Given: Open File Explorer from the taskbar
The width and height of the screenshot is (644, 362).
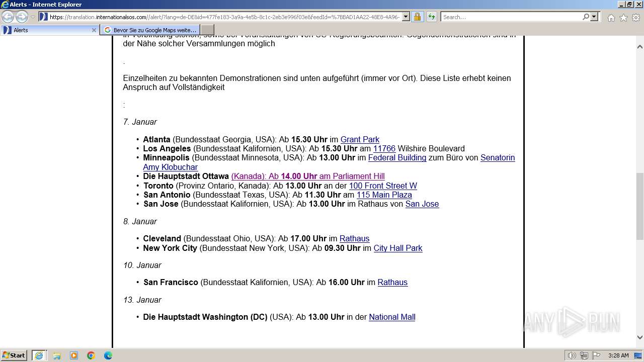Looking at the screenshot, I should (x=57, y=355).
